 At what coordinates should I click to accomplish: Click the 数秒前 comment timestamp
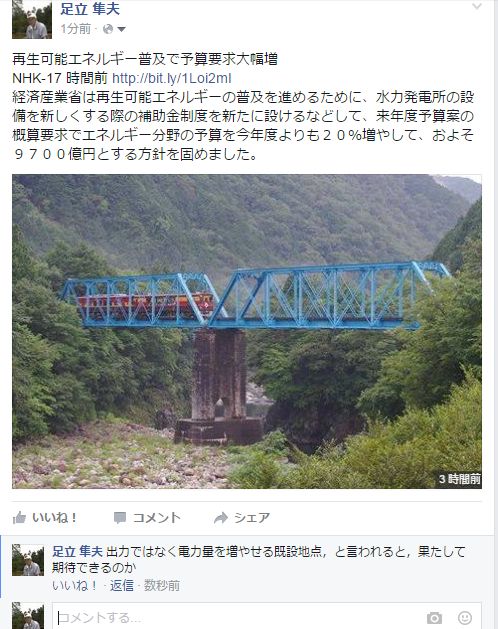162,586
